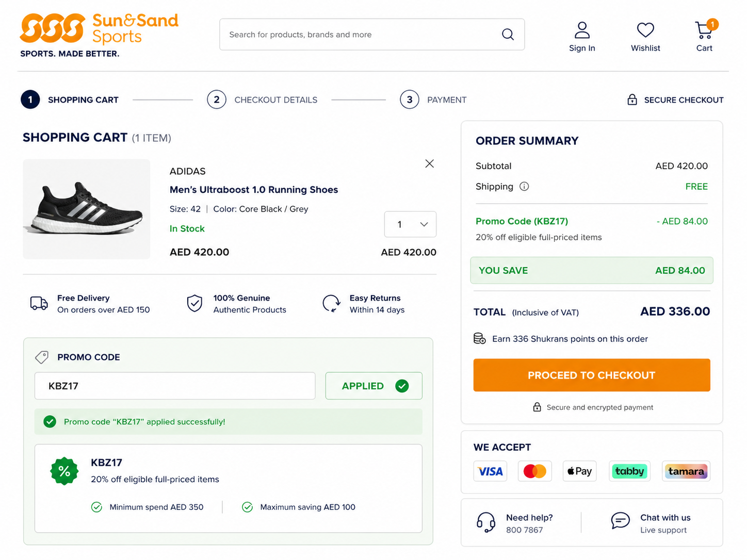
Task: Click the APPLIED promo code button
Action: click(x=373, y=386)
